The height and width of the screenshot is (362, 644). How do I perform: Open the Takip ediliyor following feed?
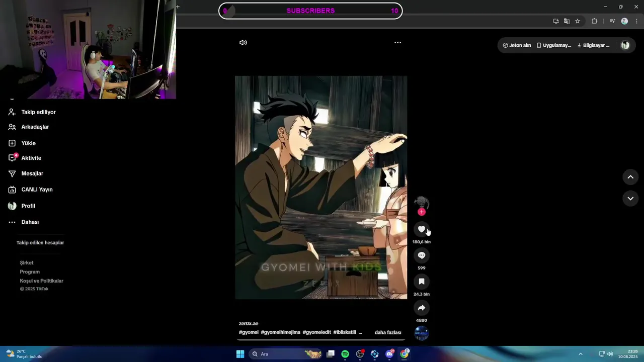tap(32, 112)
